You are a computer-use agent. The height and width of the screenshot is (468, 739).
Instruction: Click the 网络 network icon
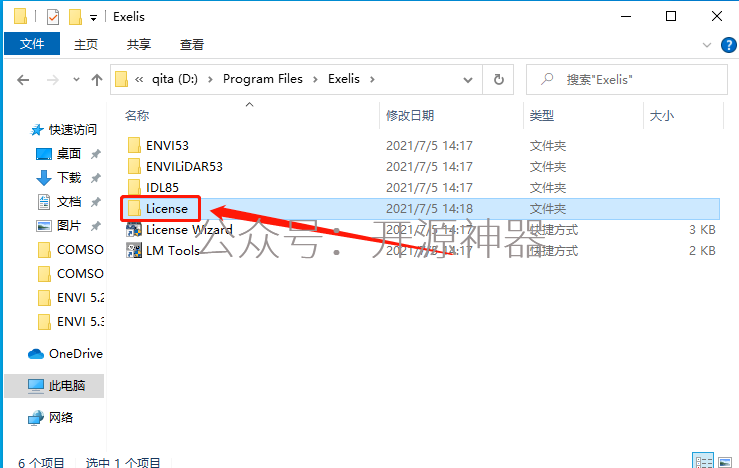pos(36,418)
